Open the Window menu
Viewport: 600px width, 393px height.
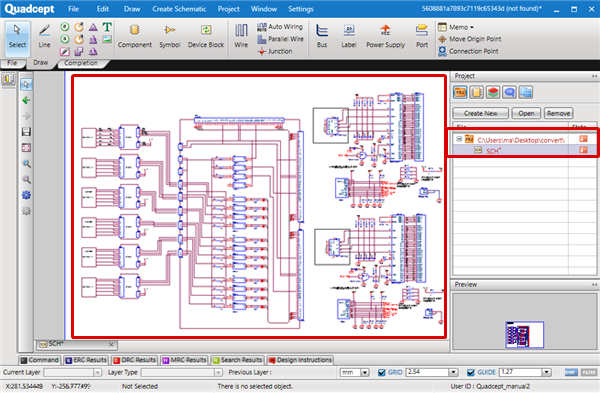click(264, 9)
